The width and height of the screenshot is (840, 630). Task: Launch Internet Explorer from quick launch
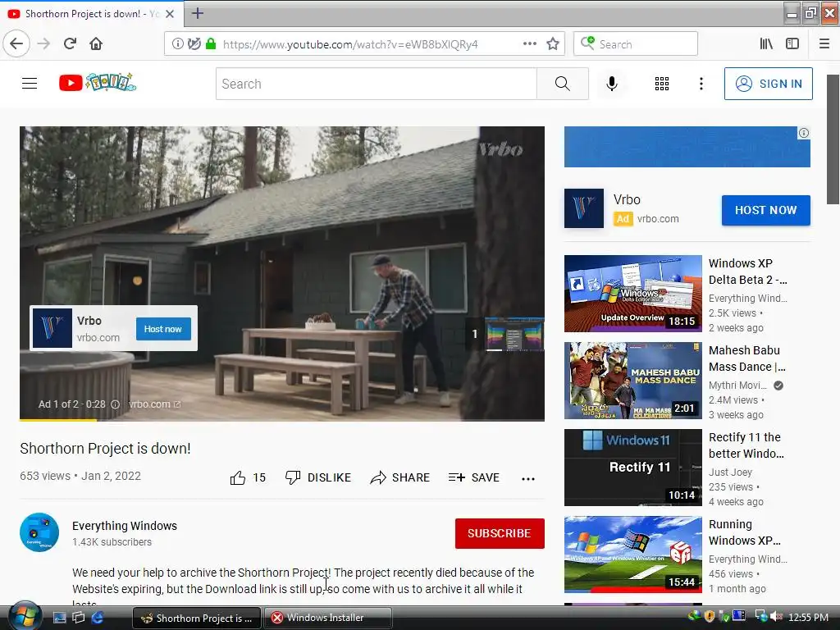[x=98, y=618]
